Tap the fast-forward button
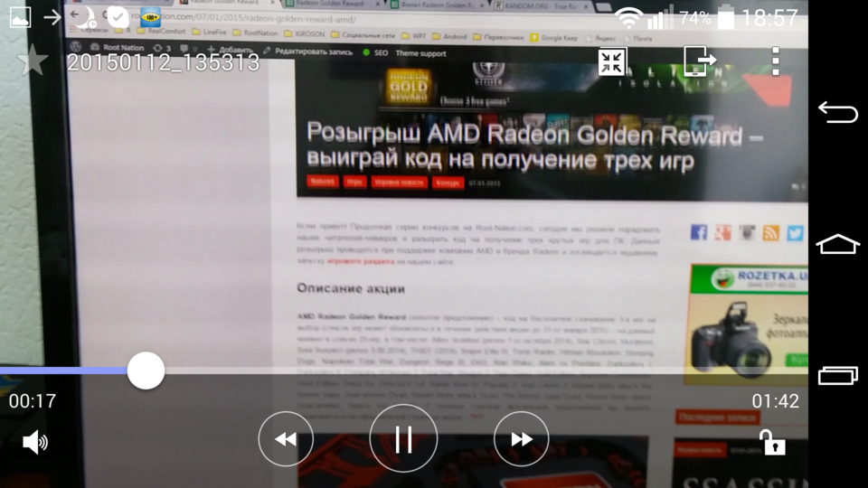Viewport: 868px width, 488px height. click(x=521, y=439)
